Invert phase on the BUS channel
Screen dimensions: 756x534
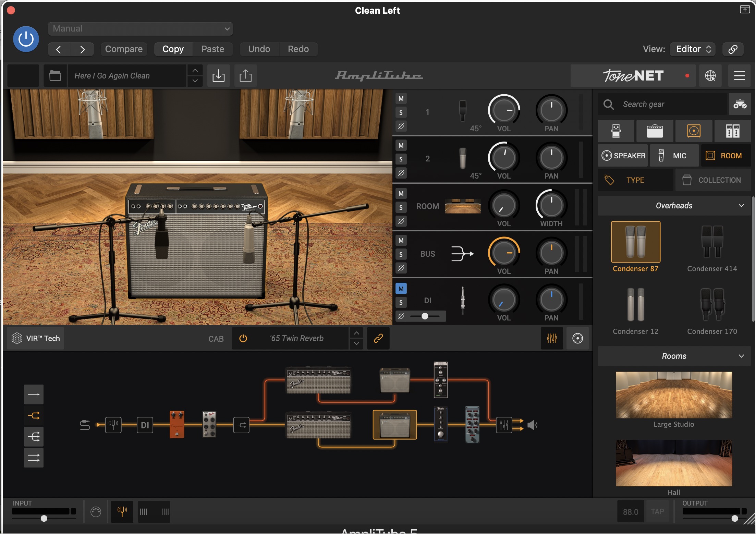pyautogui.click(x=401, y=268)
